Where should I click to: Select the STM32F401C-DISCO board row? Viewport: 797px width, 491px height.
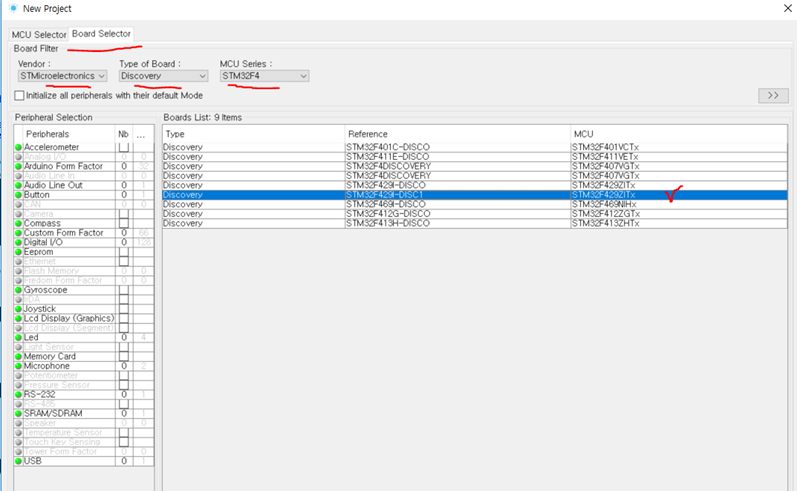pyautogui.click(x=475, y=147)
